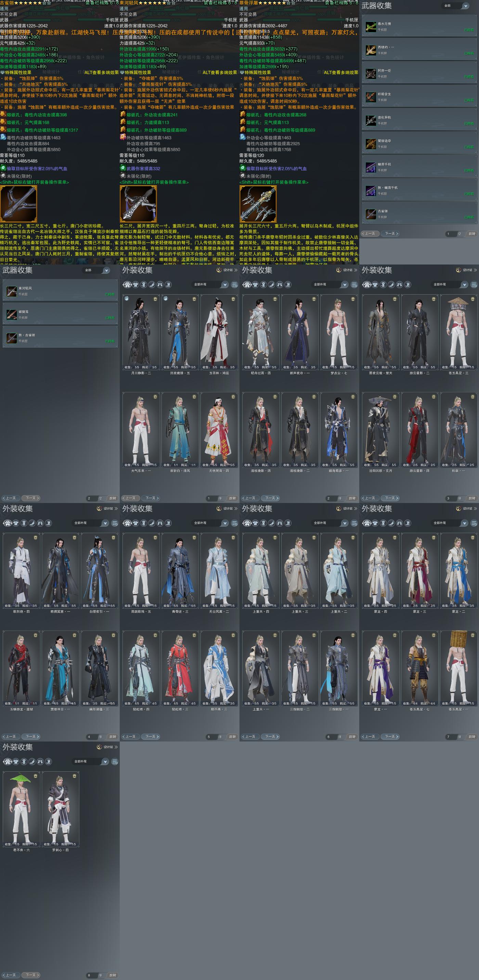This screenshot has width=479, height=980.
Task: Select the 古雀翎 weapon entry
Action: coord(419,214)
